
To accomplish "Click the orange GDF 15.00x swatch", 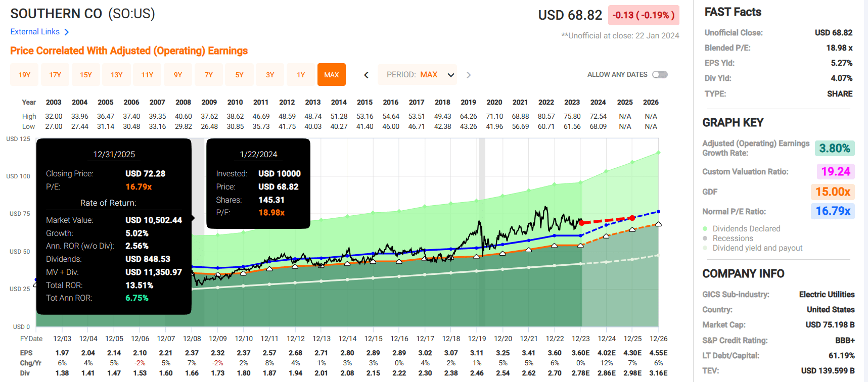I will pos(833,192).
